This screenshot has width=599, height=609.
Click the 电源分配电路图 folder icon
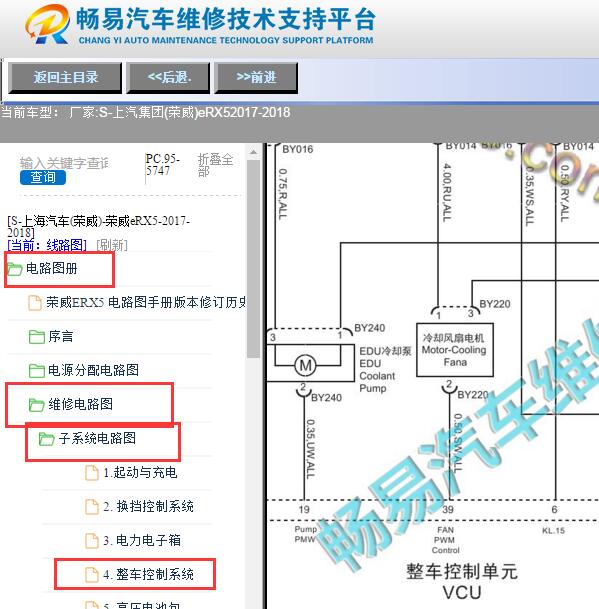pyautogui.click(x=37, y=371)
